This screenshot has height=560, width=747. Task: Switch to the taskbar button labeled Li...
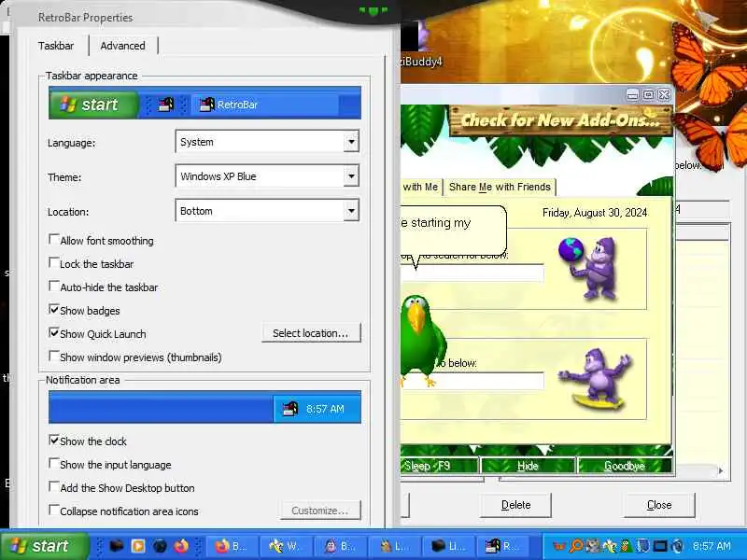click(450, 546)
